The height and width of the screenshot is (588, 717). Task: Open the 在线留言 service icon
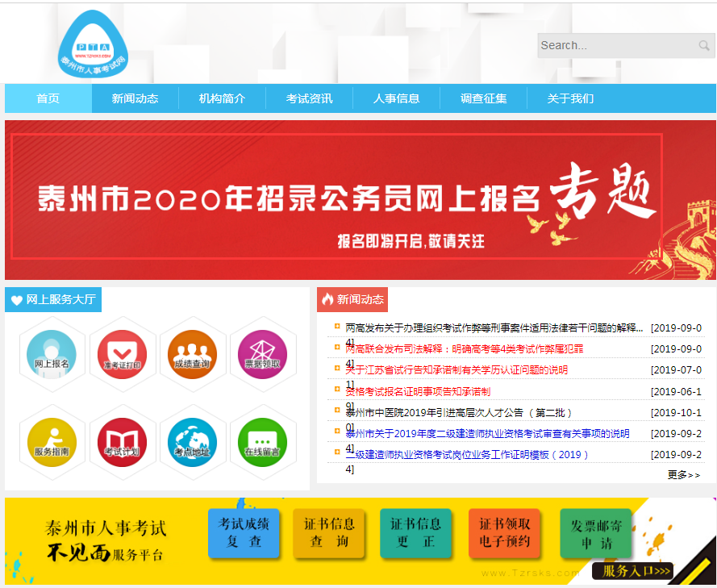(262, 442)
